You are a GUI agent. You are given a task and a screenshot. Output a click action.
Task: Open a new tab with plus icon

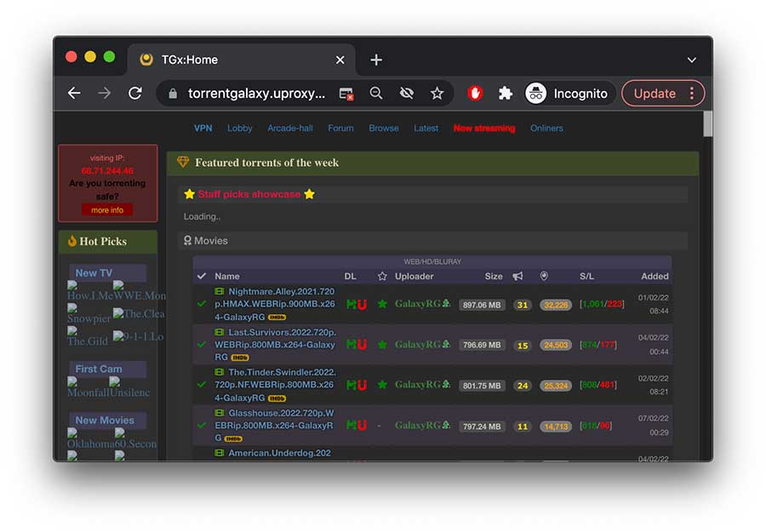coord(376,60)
